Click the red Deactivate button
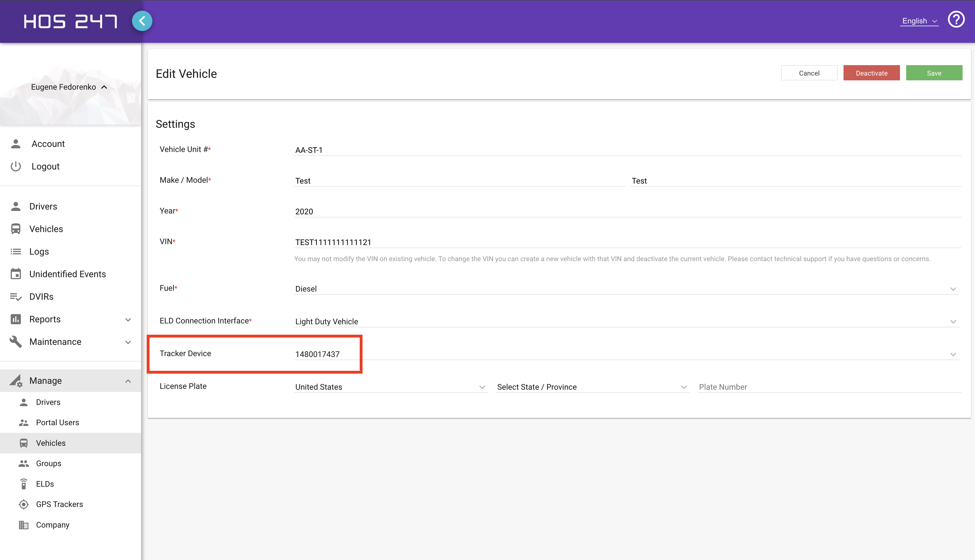975x560 pixels. pyautogui.click(x=871, y=73)
